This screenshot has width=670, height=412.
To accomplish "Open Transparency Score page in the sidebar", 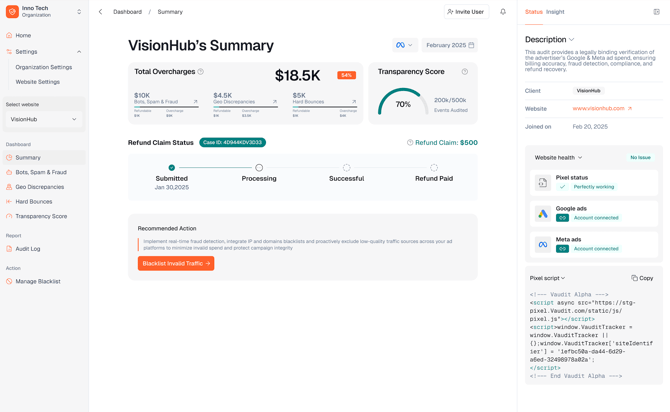I will point(41,216).
